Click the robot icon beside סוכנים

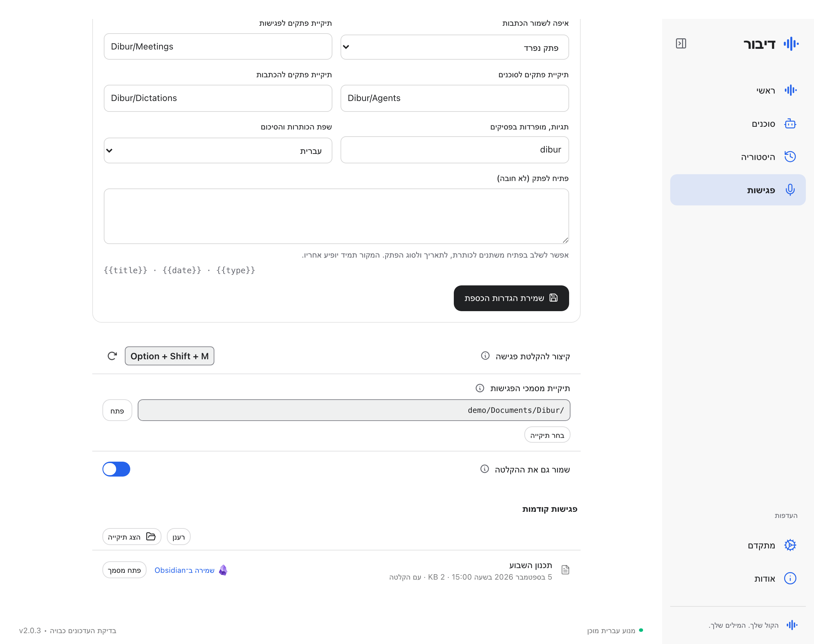tap(790, 124)
